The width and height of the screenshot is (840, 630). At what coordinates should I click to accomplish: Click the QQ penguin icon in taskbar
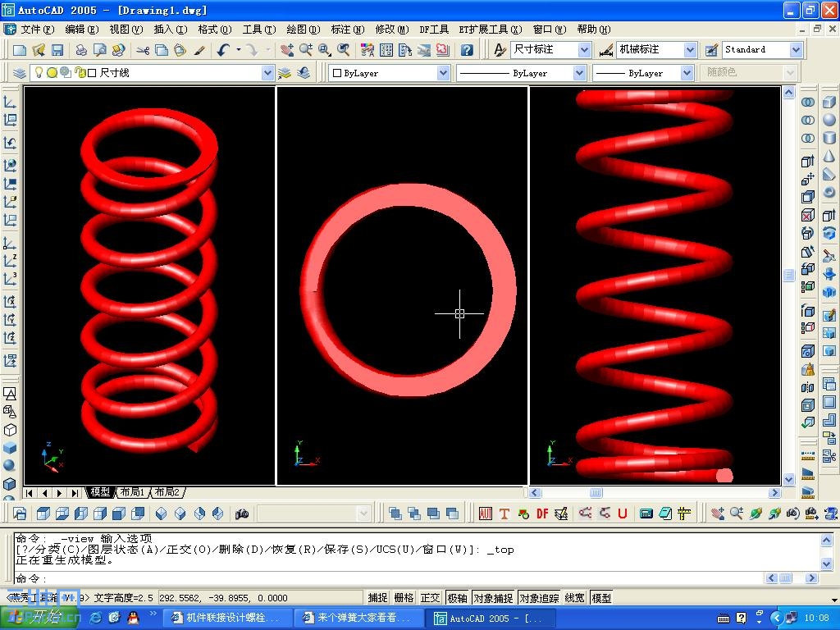pos(133,618)
